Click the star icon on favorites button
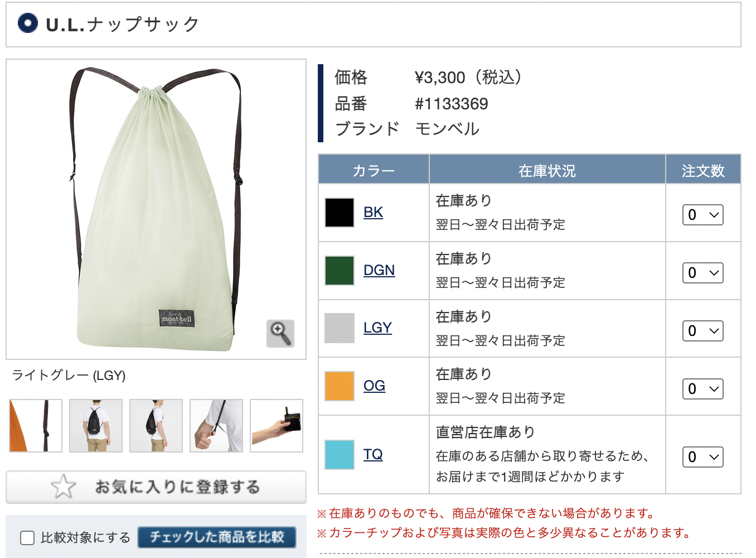 click(64, 487)
